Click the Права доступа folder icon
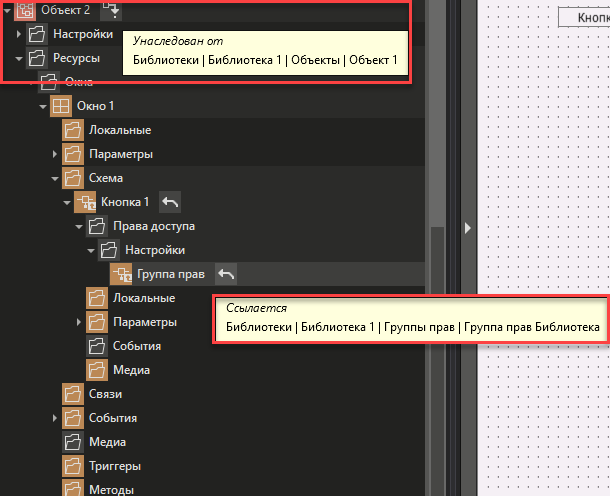The width and height of the screenshot is (610, 496). click(97, 226)
